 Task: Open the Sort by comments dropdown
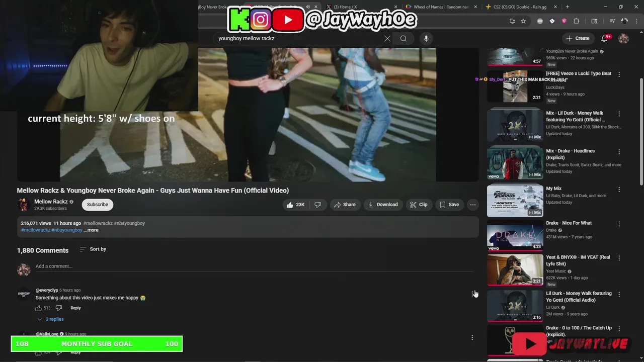pos(93,249)
